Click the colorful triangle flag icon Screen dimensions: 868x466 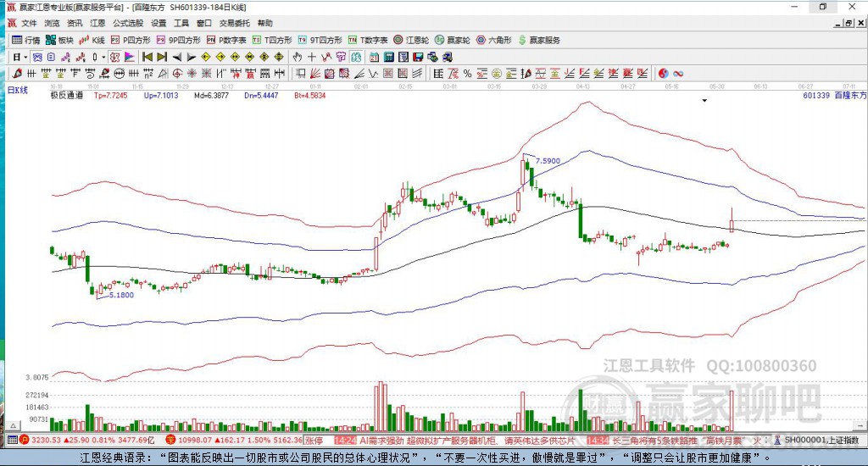click(x=130, y=57)
